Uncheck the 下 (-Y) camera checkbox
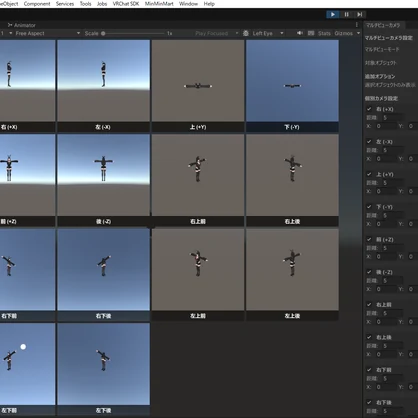418x418 pixels. pos(369,207)
